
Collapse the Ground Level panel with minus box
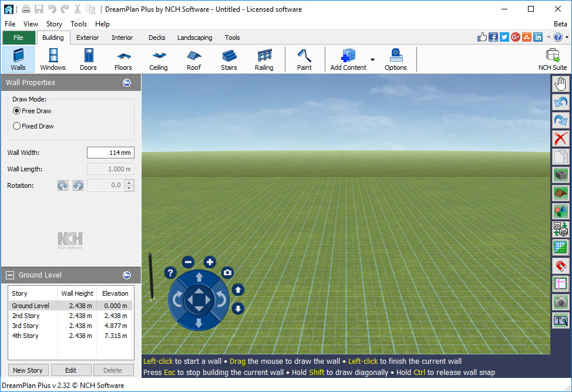[10, 275]
